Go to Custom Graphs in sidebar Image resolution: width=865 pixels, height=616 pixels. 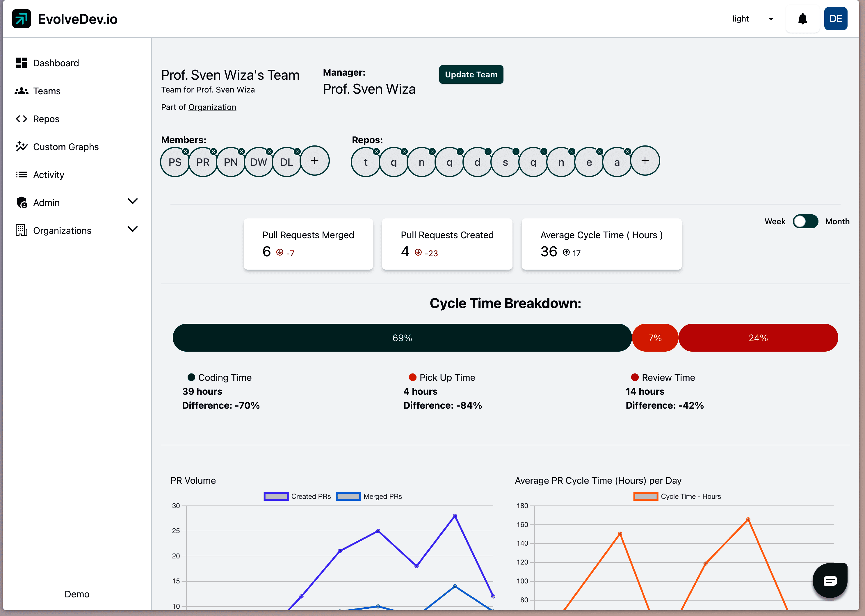point(66,147)
